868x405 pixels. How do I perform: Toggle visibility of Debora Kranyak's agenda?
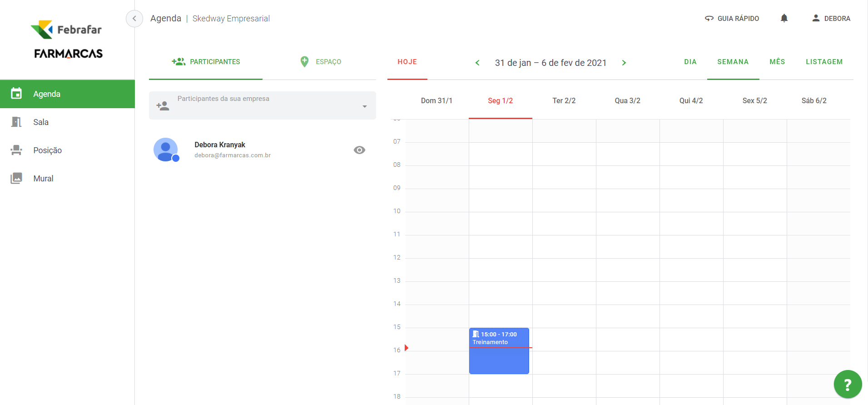tap(359, 150)
